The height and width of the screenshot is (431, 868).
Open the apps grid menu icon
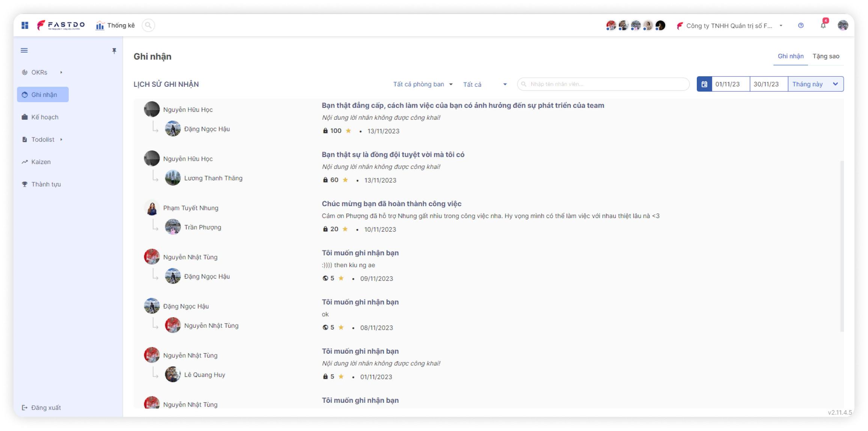(x=25, y=25)
